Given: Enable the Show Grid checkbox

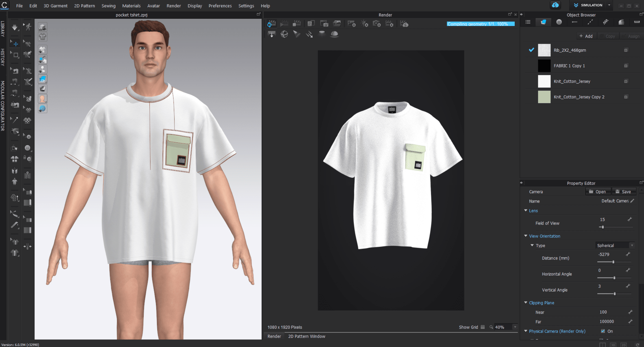Looking at the screenshot, I should pos(483,327).
